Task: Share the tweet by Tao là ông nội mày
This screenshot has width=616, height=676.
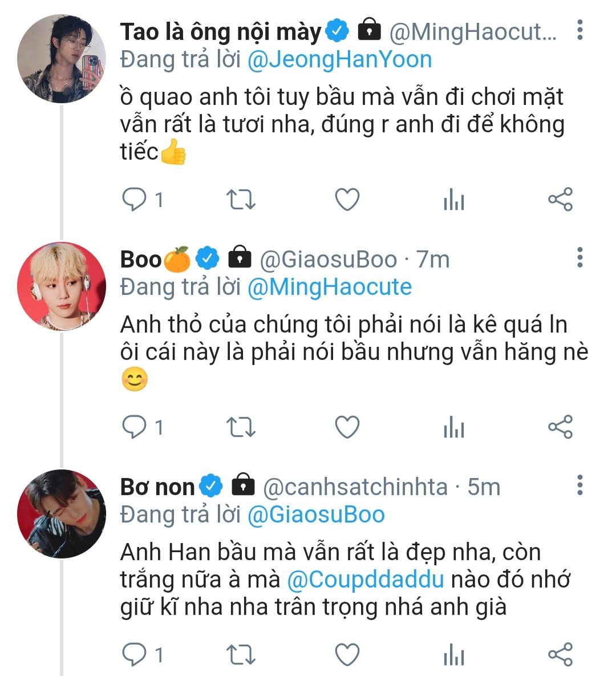Action: pos(560,200)
